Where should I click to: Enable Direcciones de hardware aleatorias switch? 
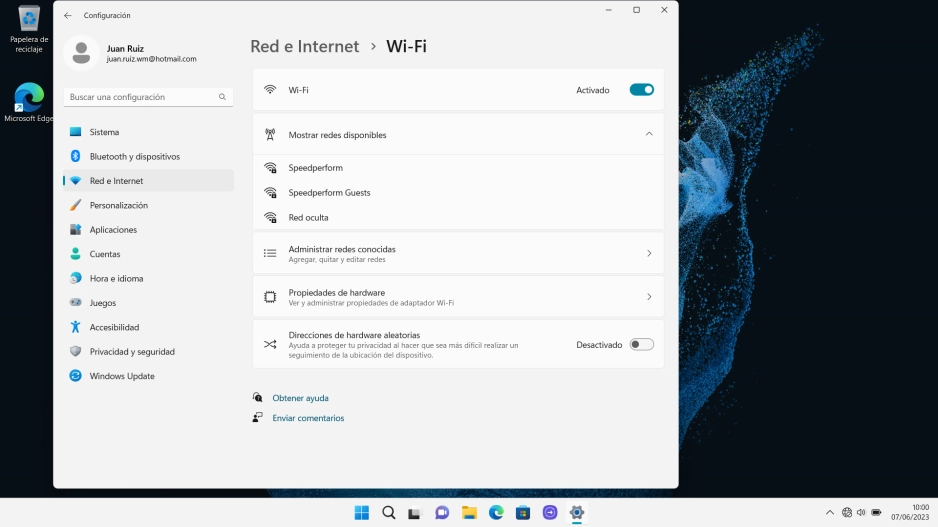coord(641,345)
